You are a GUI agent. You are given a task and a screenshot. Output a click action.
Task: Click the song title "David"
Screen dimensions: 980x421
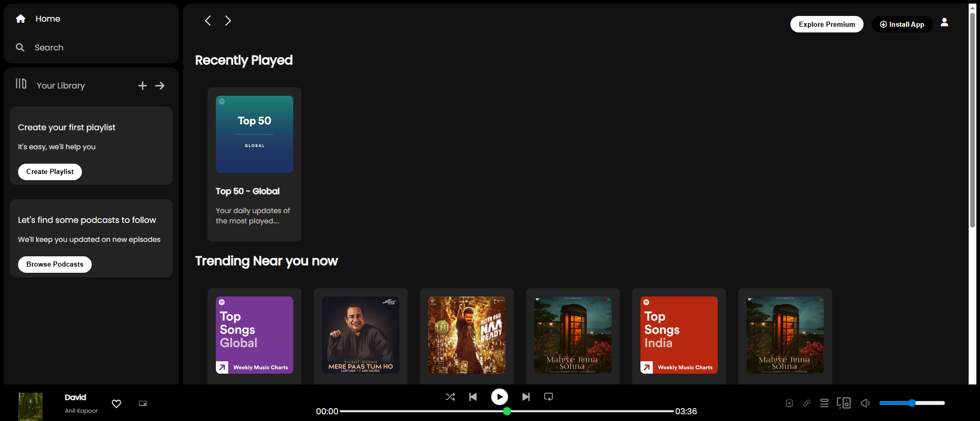point(75,397)
